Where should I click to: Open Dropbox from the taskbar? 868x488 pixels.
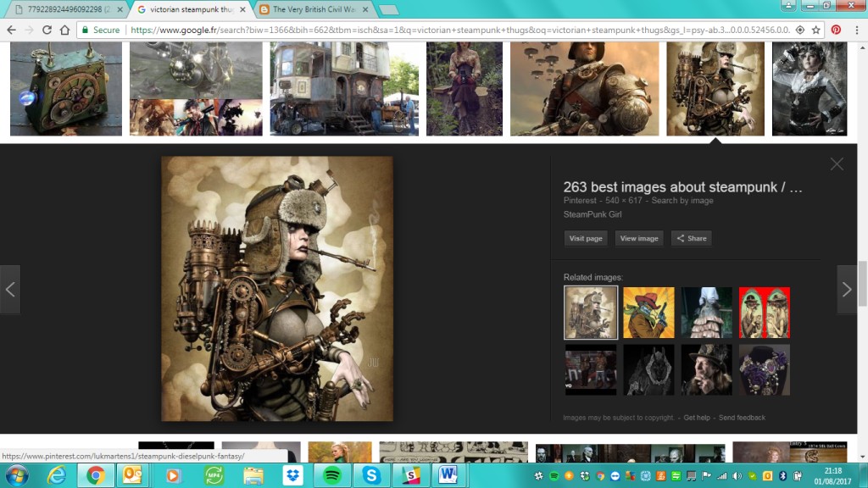292,475
